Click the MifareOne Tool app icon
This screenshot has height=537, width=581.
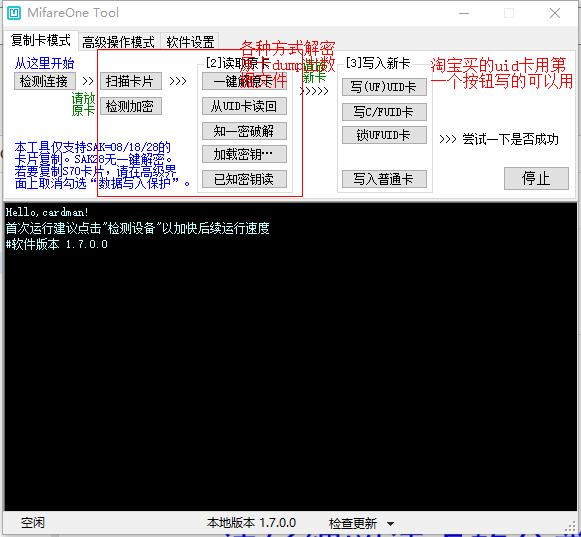click(14, 13)
